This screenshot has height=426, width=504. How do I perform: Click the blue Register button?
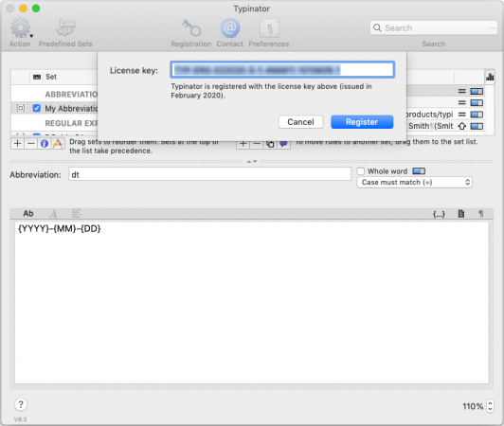pos(362,122)
